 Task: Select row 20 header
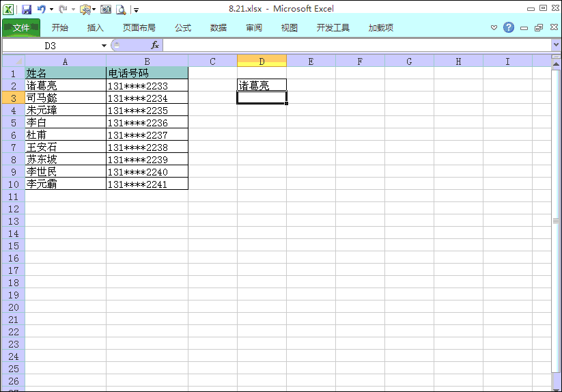(14, 307)
